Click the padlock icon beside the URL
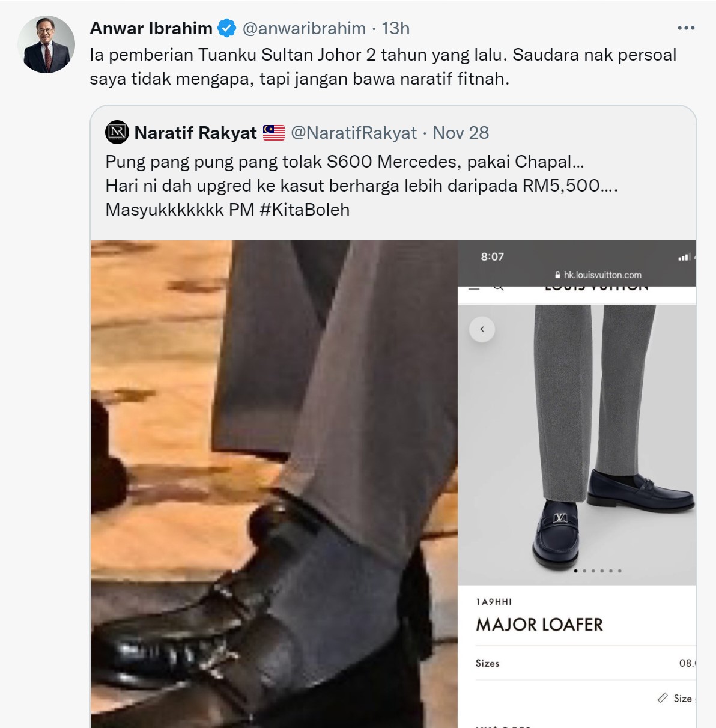 557,275
